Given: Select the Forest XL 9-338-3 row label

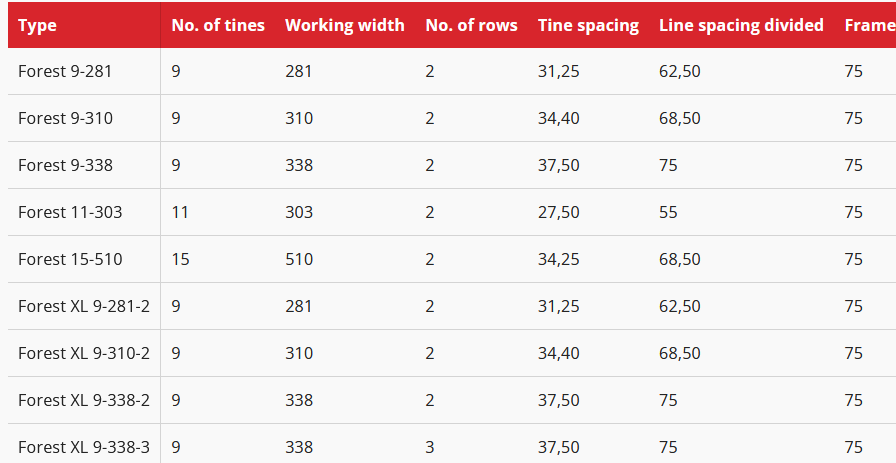Looking at the screenshot, I should [84, 447].
